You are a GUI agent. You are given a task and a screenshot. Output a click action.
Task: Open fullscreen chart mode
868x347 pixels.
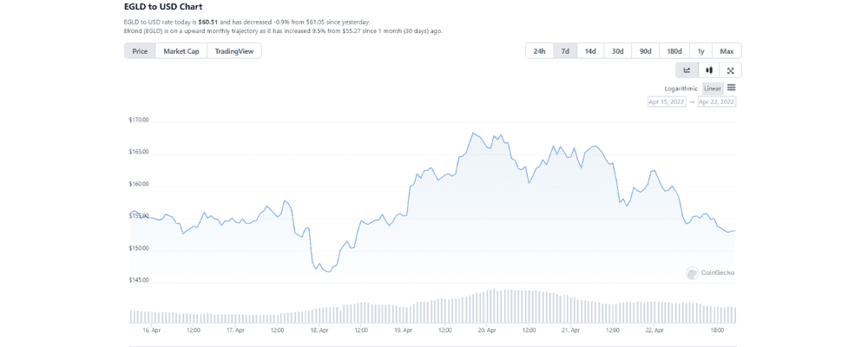(x=731, y=70)
